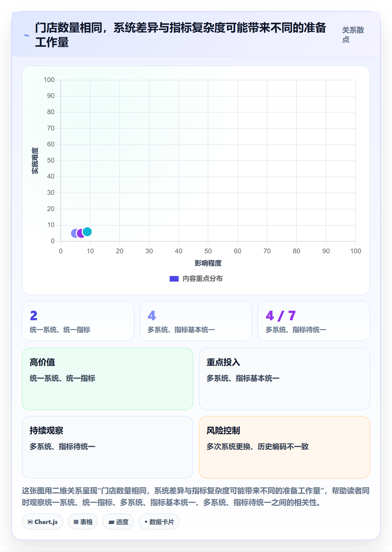Image resolution: width=392 pixels, height=552 pixels.
Task: Click the x-axis tick label 50
Action: pos(208,251)
